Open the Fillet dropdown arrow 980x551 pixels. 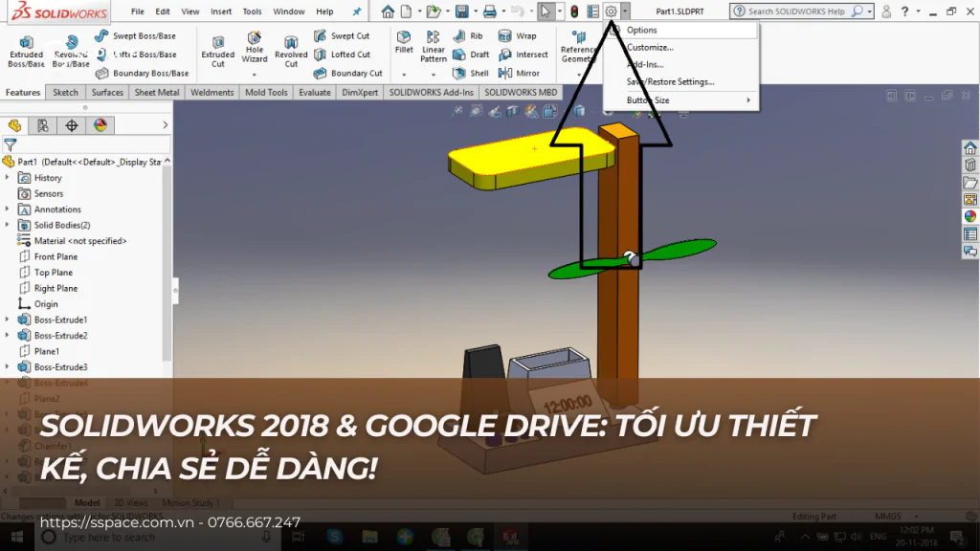pyautogui.click(x=404, y=75)
